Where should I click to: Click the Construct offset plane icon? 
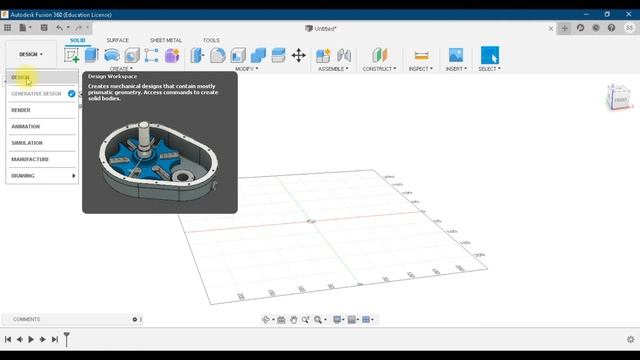point(379,55)
